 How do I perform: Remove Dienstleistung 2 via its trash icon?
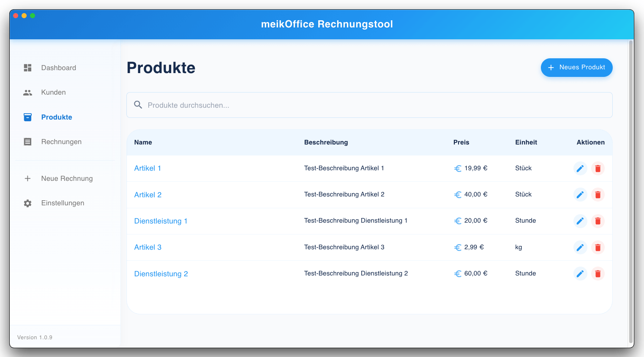pyautogui.click(x=598, y=273)
